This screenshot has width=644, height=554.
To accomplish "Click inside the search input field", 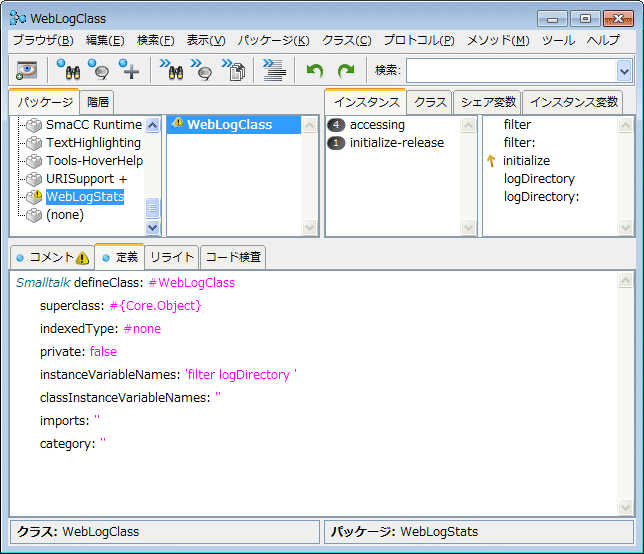I will coord(510,70).
